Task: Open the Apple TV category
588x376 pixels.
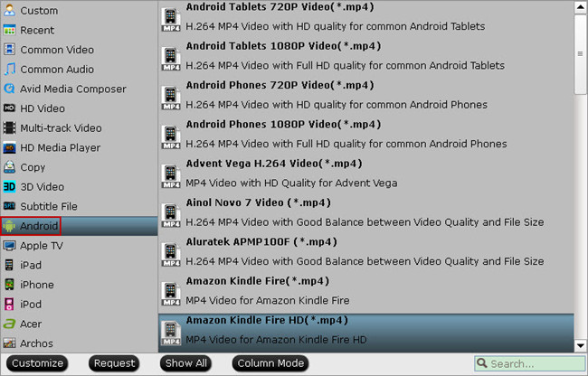Action: point(79,246)
